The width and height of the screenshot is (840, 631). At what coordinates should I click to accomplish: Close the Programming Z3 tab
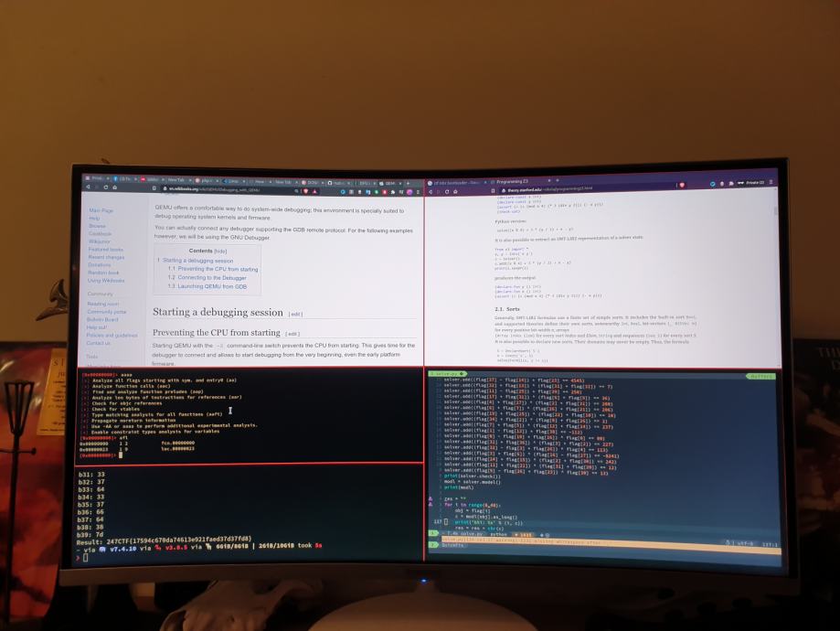coord(549,180)
